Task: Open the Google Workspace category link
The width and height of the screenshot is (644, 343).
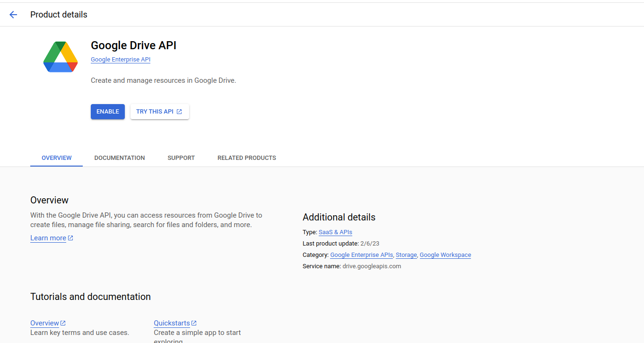Action: pyautogui.click(x=445, y=255)
